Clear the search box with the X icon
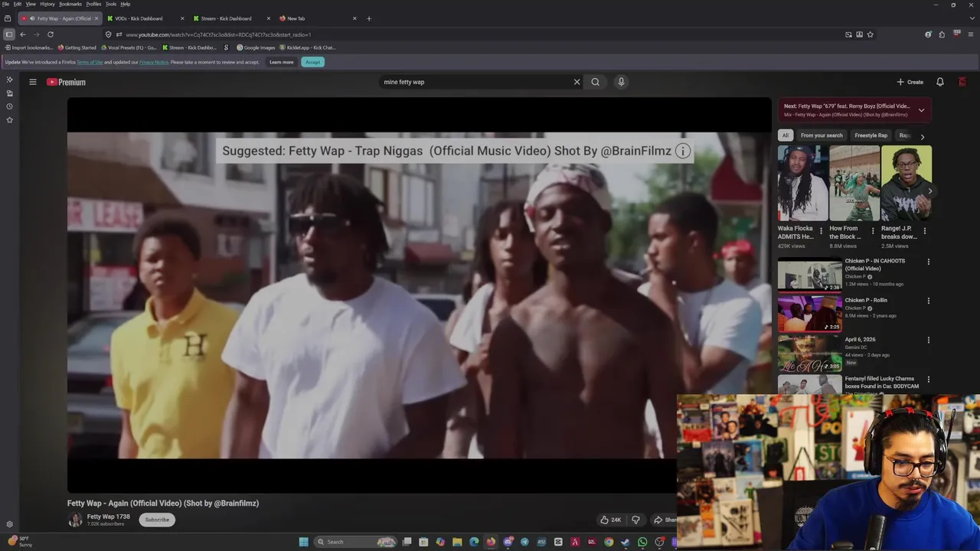The width and height of the screenshot is (980, 551). click(x=577, y=82)
